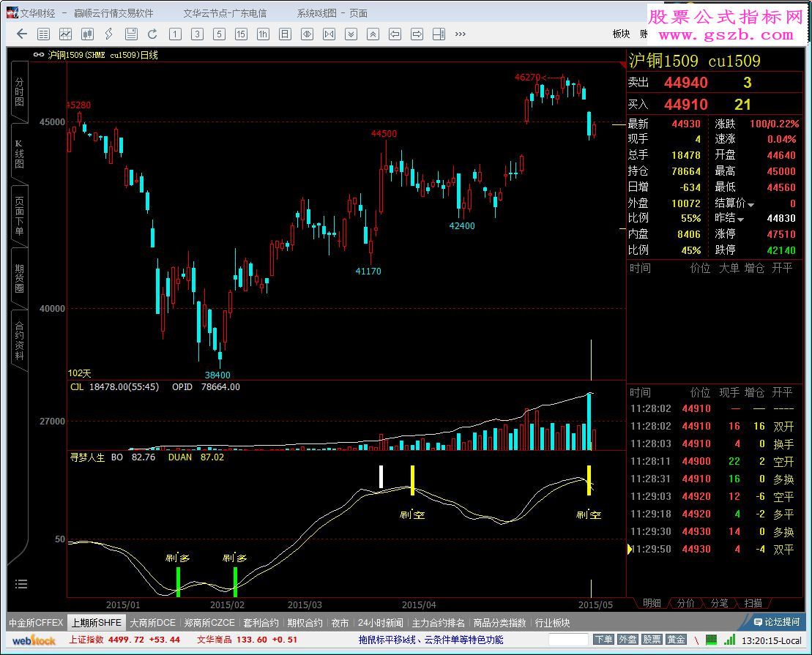812x655 pixels.
Task: Open 行业板块 bottom tab
Action: point(553,622)
